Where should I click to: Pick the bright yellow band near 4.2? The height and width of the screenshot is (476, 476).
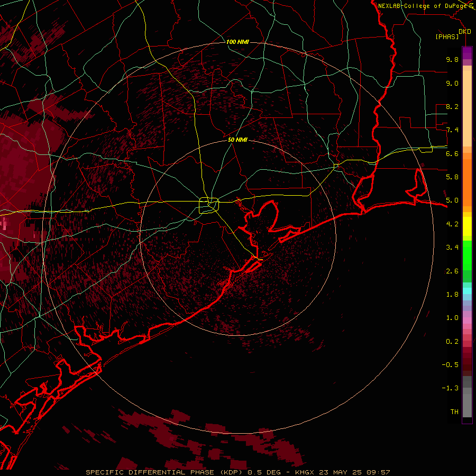[x=467, y=226]
